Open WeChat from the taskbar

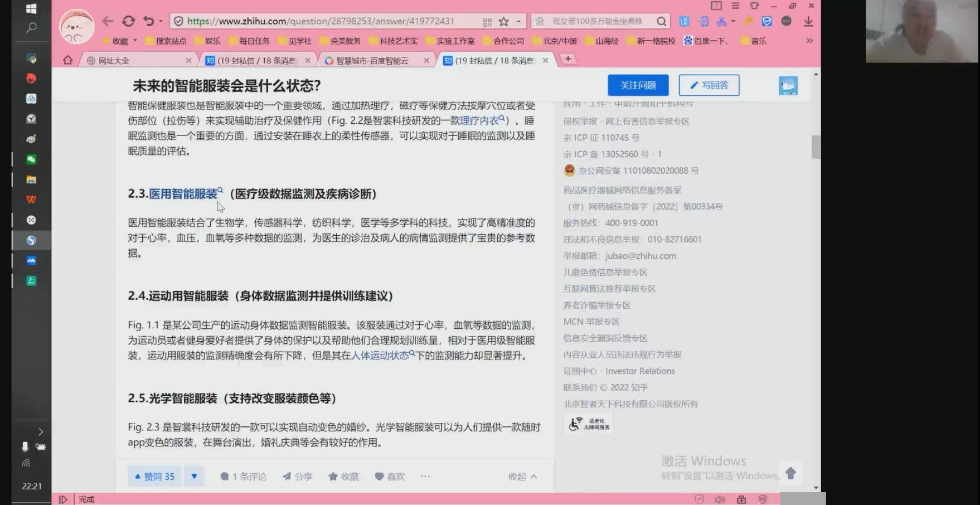[x=31, y=159]
